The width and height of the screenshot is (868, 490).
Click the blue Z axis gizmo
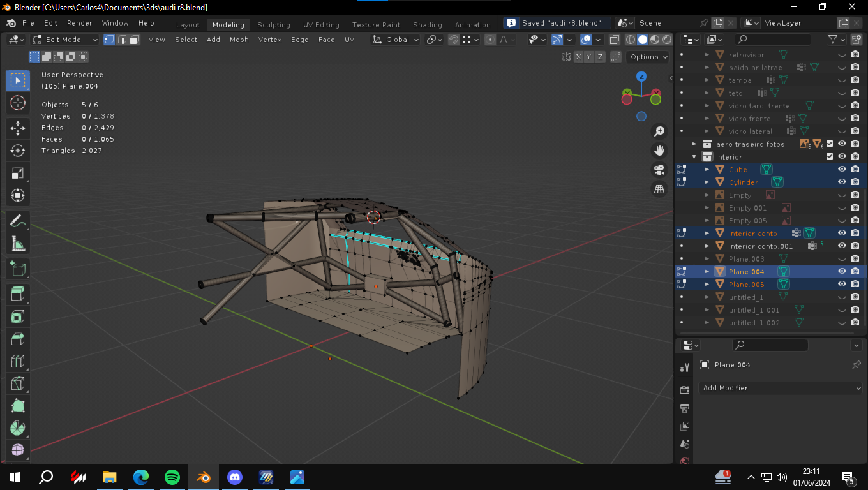pos(641,77)
